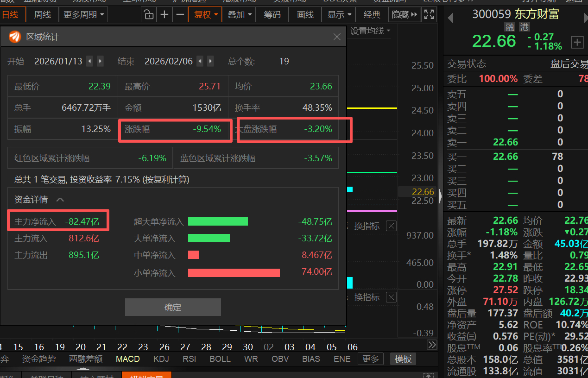Screen dimensions: 588x378
Task: Select OBV indicator tab
Action: point(280,359)
